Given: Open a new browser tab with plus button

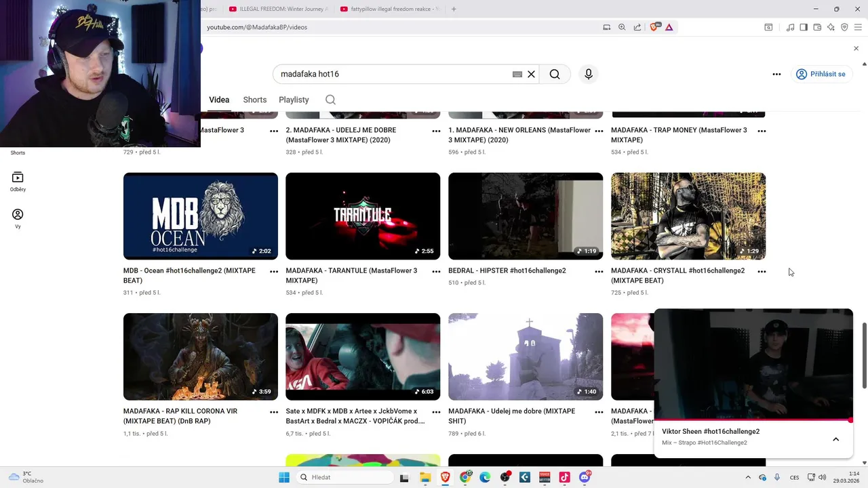Looking at the screenshot, I should [454, 9].
